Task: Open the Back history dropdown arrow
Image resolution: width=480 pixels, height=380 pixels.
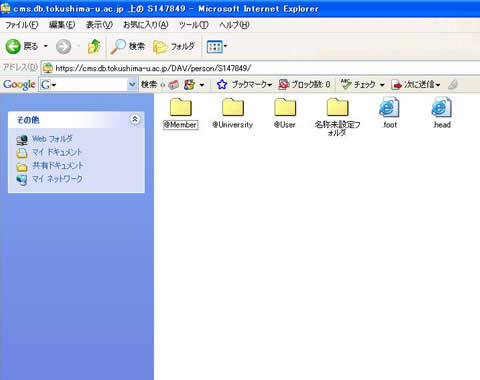Action: pyautogui.click(x=46, y=46)
